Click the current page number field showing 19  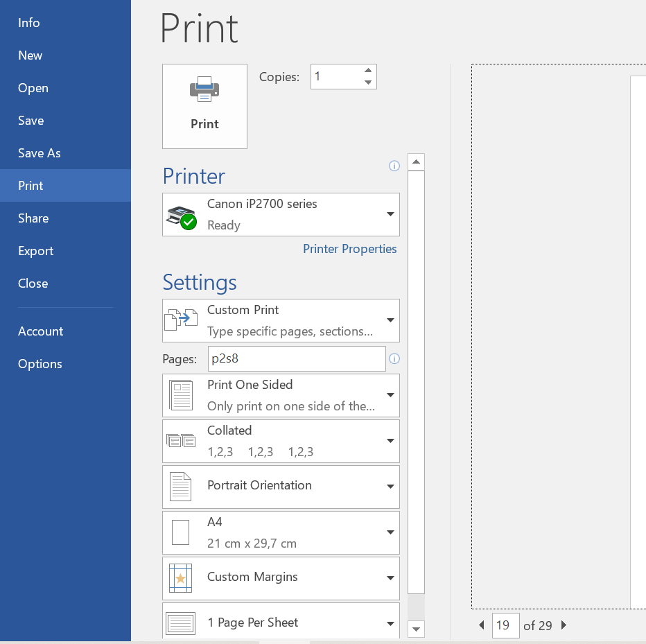[505, 625]
